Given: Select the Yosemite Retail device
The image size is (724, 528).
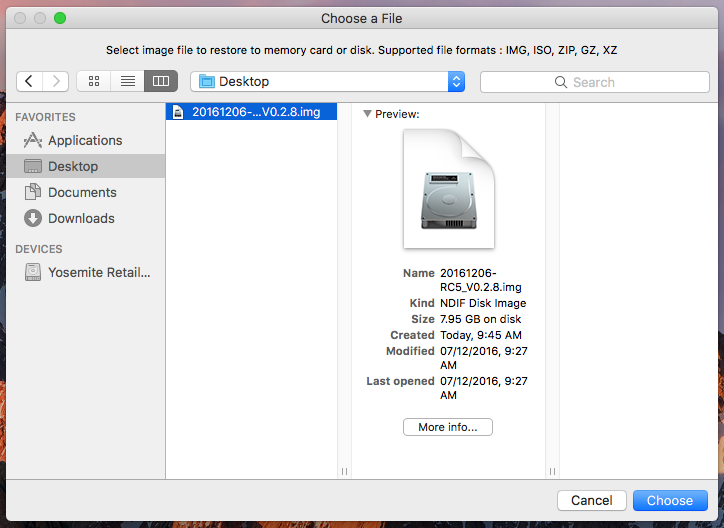Looking at the screenshot, I should (98, 272).
